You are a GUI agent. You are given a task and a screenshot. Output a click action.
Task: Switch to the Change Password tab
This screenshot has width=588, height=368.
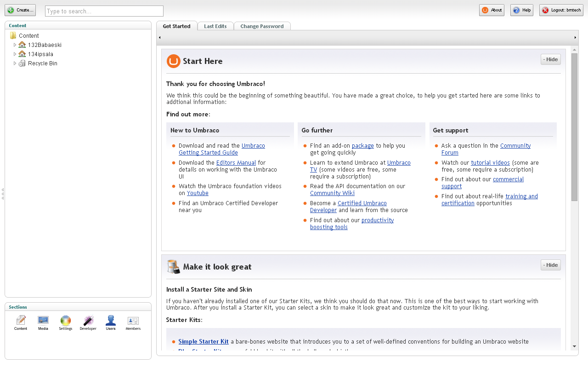[x=262, y=26]
